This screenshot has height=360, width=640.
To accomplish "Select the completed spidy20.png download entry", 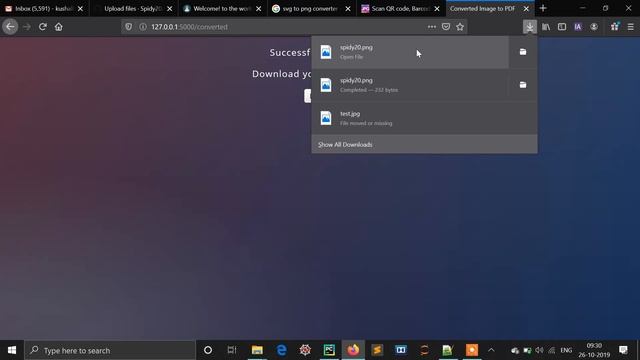I will point(410,85).
